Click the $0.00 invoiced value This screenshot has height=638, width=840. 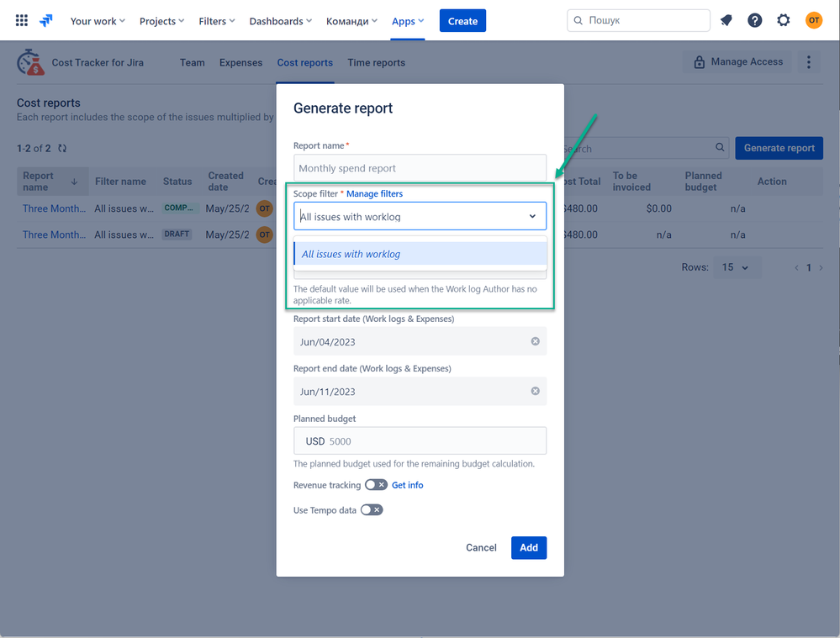pos(658,208)
